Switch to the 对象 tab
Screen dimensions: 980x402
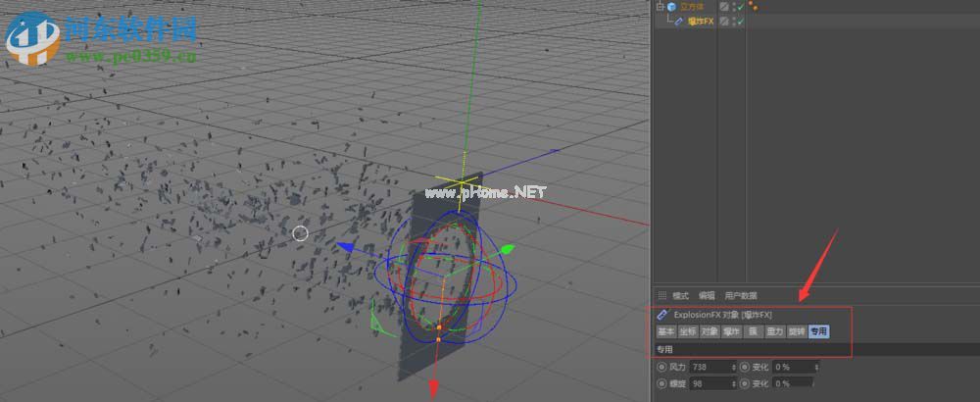710,331
